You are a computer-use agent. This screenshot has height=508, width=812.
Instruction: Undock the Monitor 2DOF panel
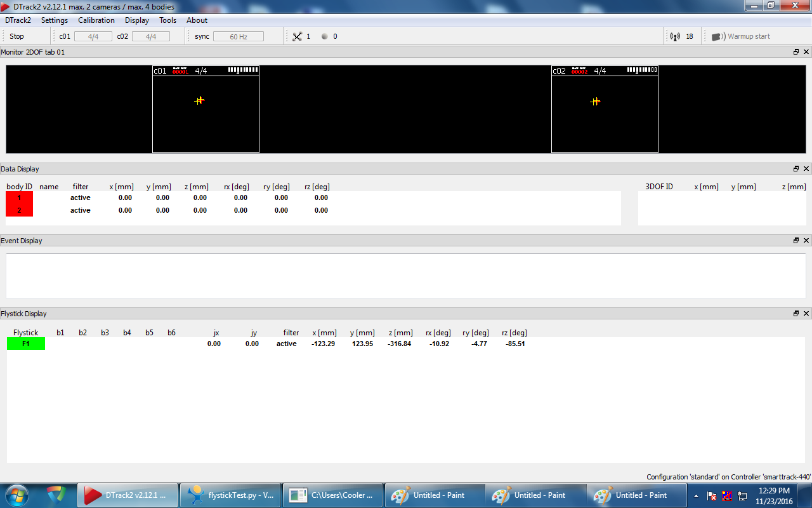pos(796,52)
